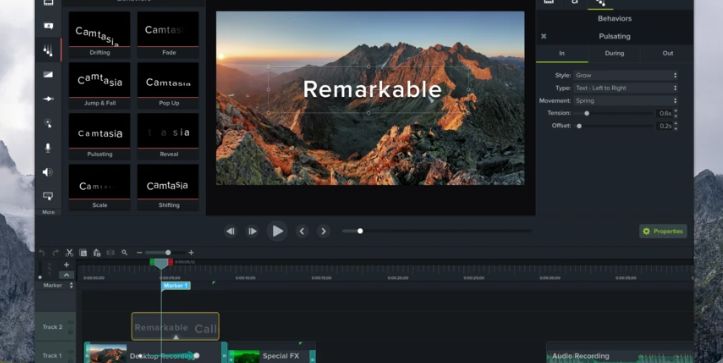Click the Offset value stepper arrows
This screenshot has height=363, width=723.
(x=676, y=125)
